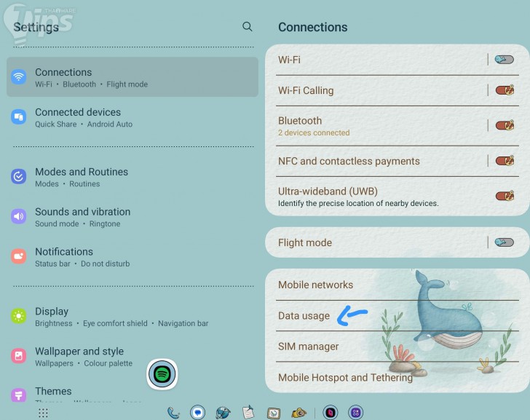530x420 pixels.
Task: Select Modes and Routines in settings list
Action: [x=132, y=177]
